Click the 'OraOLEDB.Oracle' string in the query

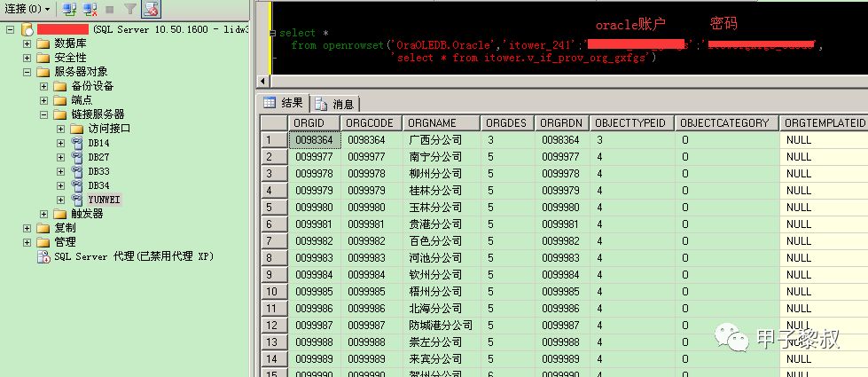tap(442, 45)
